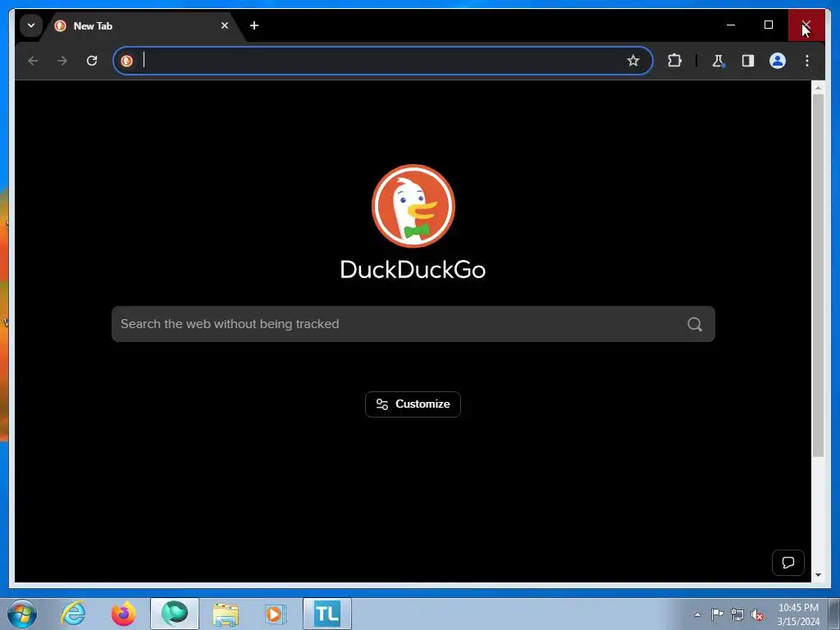Open the TL app in taskbar
This screenshot has height=630, width=840.
(x=327, y=614)
